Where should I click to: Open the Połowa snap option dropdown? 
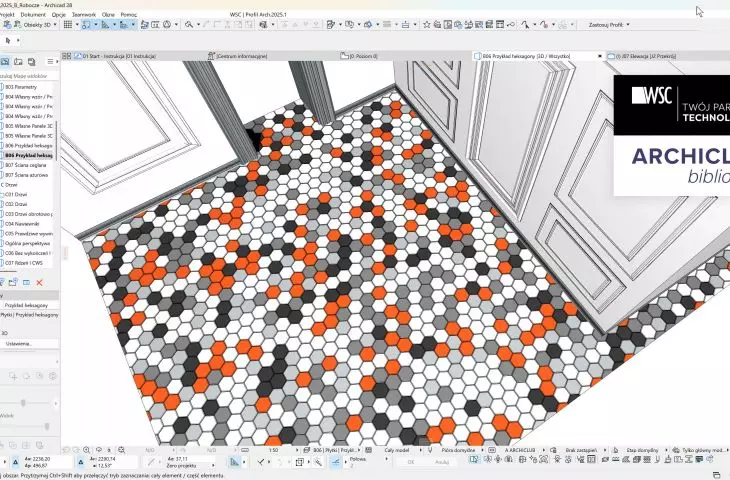[x=368, y=459]
